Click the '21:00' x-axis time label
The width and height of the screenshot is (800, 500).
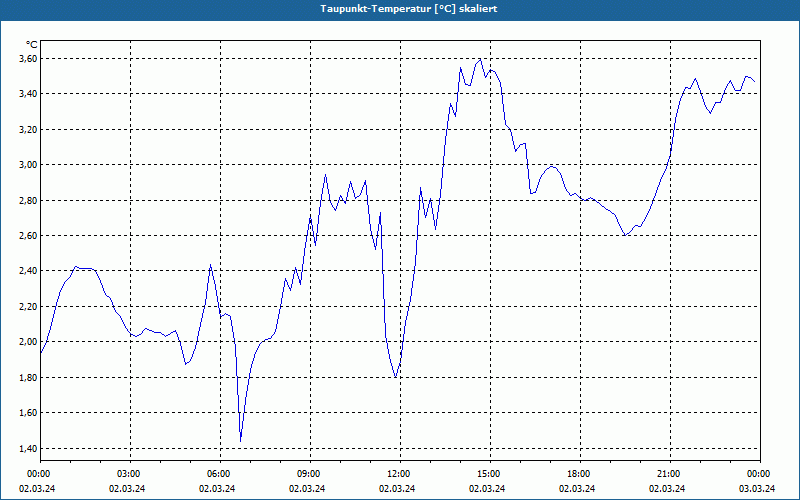coord(667,474)
